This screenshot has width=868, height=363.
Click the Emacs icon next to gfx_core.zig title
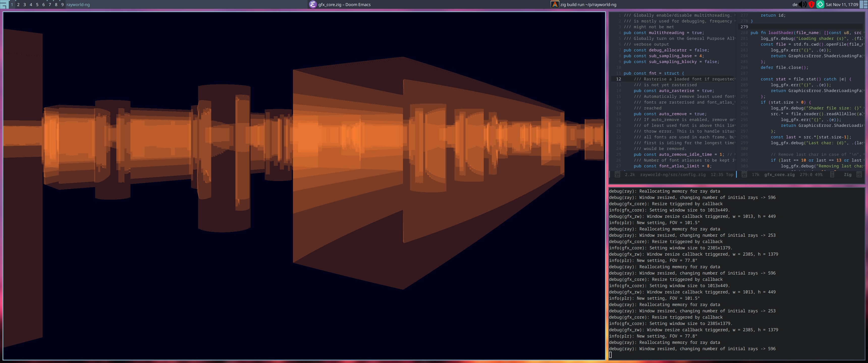pos(313,4)
